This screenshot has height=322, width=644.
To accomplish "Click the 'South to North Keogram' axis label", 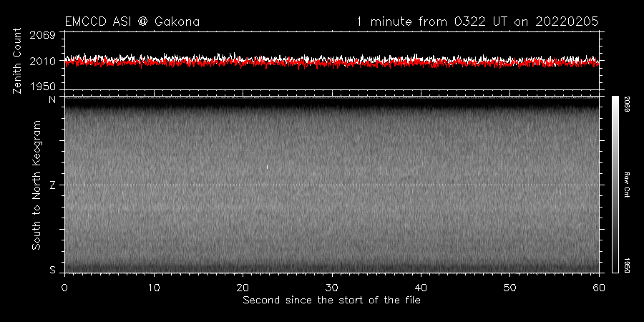I will (36, 185).
